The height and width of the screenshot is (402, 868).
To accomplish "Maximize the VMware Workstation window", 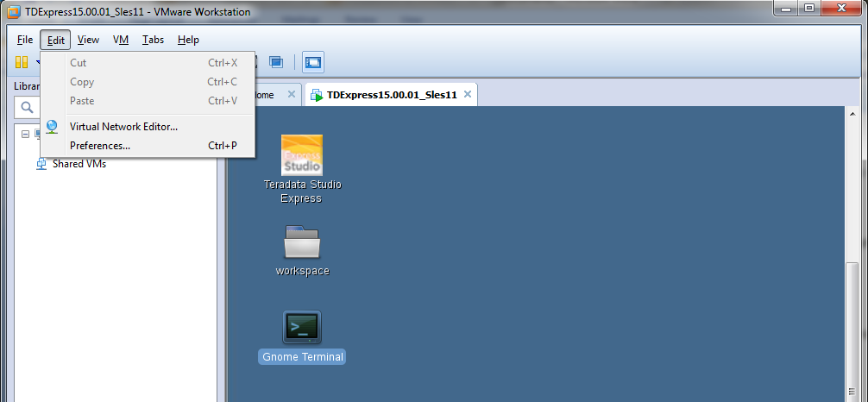I will click(x=808, y=8).
